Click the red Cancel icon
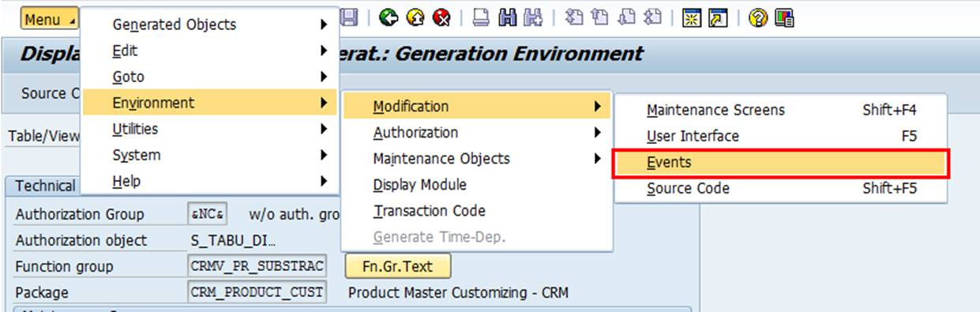The height and width of the screenshot is (312, 980). click(442, 18)
